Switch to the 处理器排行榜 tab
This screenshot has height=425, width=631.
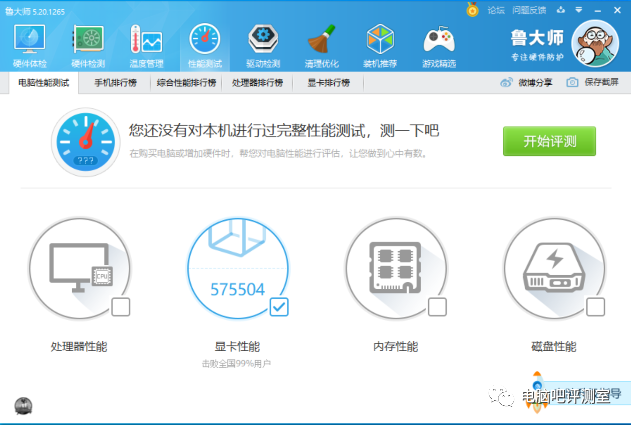[x=257, y=83]
